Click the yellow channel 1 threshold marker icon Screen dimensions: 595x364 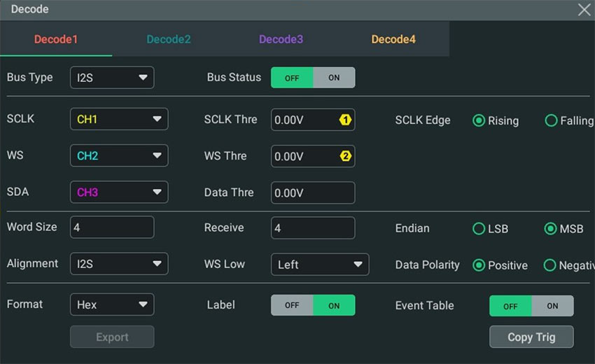tap(345, 120)
